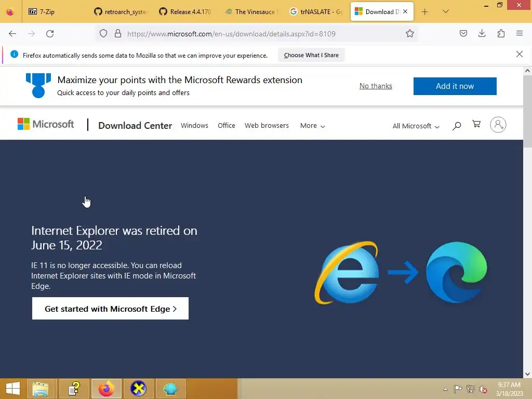
Task: Show hidden system tray icons
Action: (445, 389)
